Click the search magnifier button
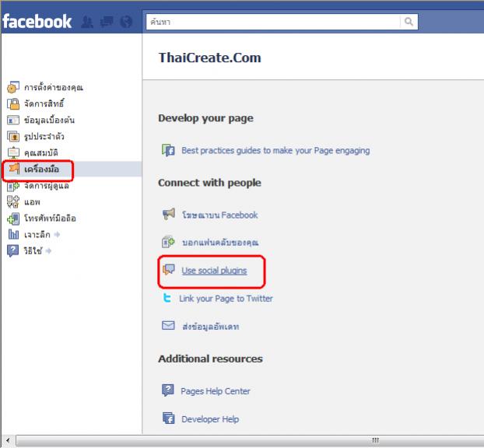This screenshot has width=484, height=448. click(x=409, y=22)
